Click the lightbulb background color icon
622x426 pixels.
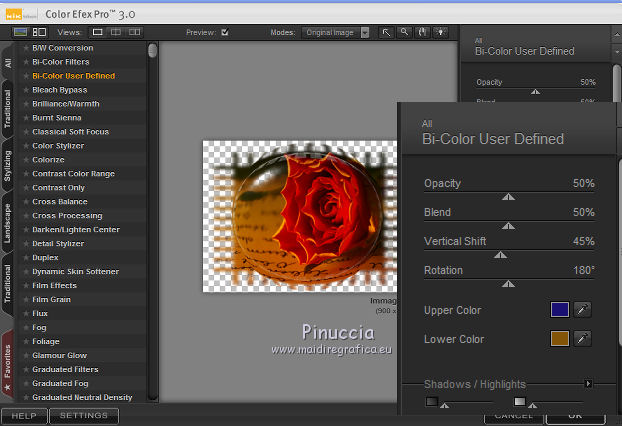pyautogui.click(x=441, y=32)
